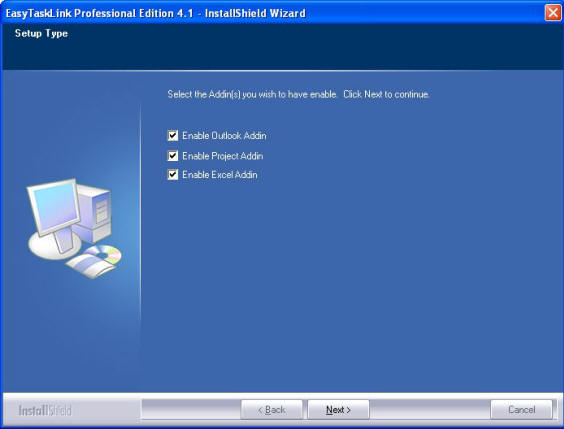Screen dimensions: 564x429
Task: Go to previous step with < Back
Action: pos(272,410)
